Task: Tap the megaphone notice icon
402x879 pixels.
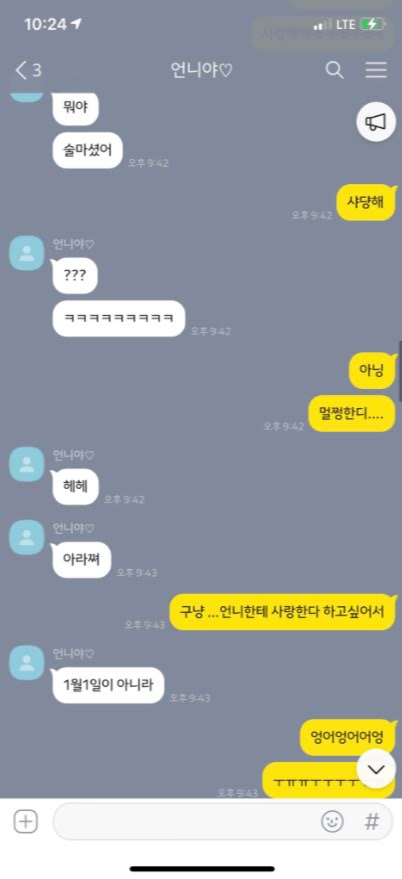Action: [376, 122]
